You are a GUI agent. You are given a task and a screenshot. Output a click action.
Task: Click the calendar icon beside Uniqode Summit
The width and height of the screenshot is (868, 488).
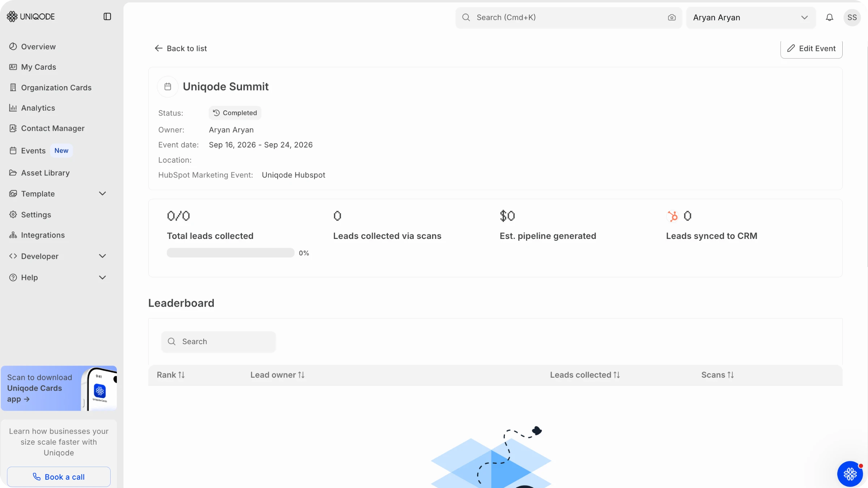coord(168,87)
